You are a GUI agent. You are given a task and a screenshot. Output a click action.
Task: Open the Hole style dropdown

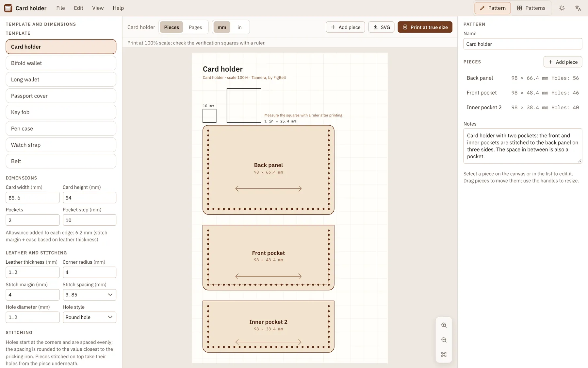(89, 317)
